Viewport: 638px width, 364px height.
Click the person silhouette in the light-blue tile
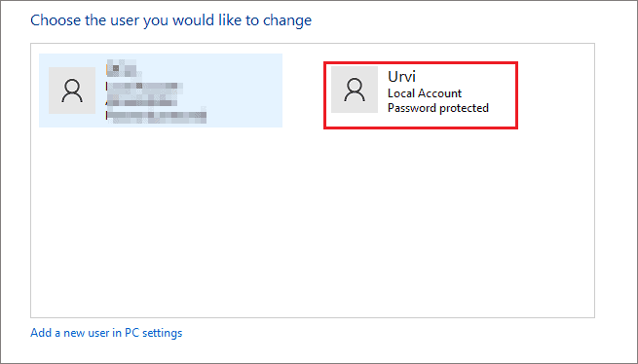(x=72, y=91)
